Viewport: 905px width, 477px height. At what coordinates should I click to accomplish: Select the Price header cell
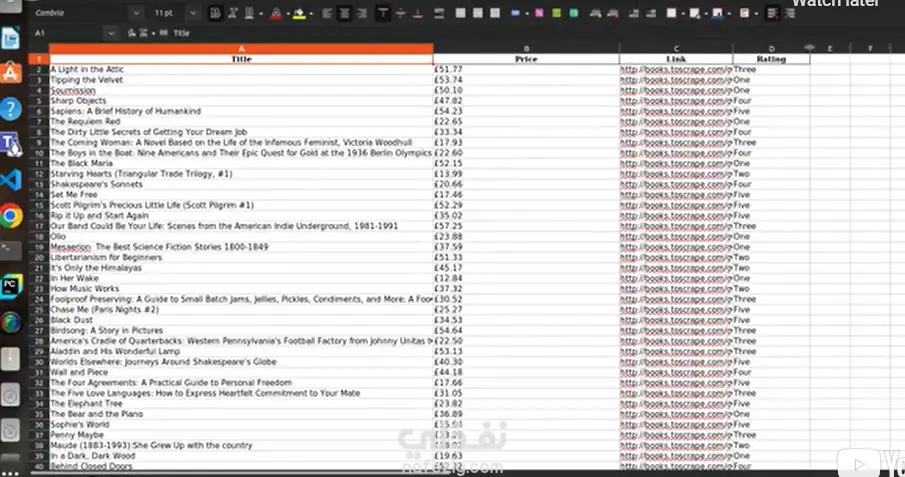(x=526, y=59)
